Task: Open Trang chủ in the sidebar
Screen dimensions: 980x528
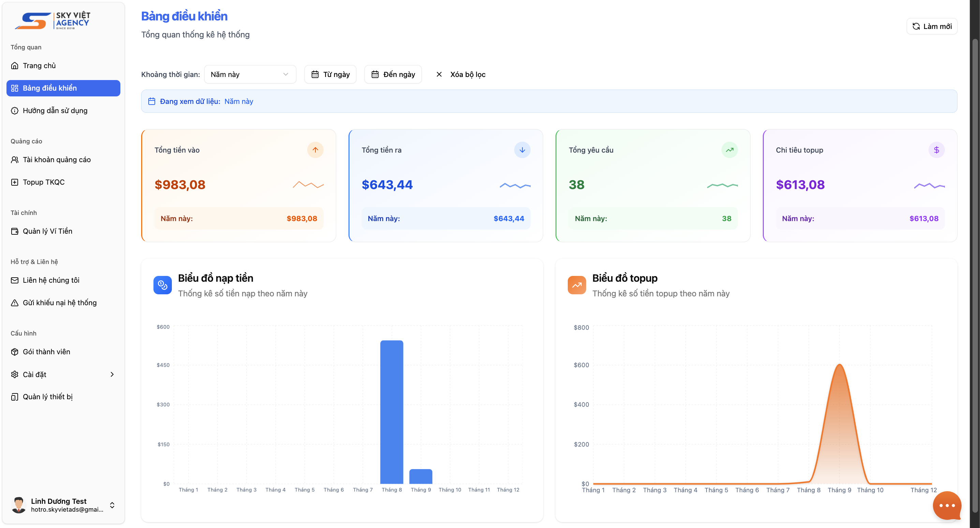Action: click(x=39, y=66)
